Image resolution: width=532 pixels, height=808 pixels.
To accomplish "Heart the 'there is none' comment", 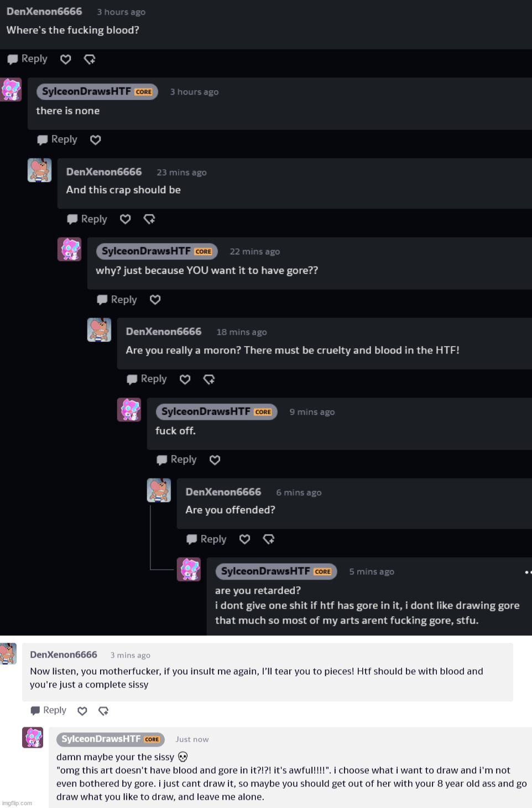I will [x=96, y=140].
